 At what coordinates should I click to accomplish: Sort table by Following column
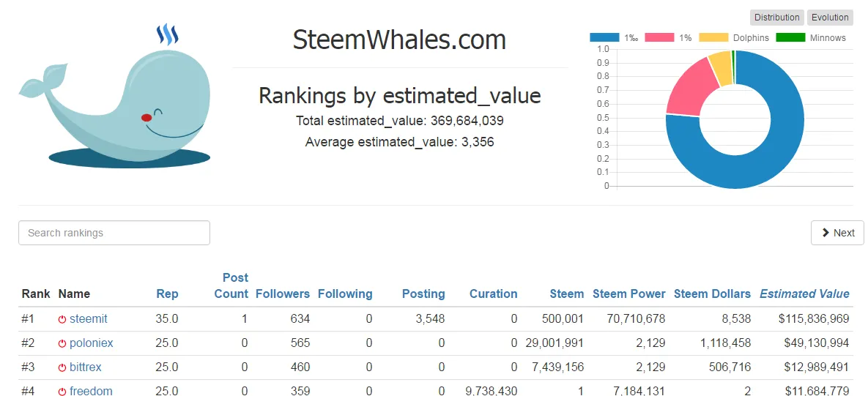coord(345,294)
